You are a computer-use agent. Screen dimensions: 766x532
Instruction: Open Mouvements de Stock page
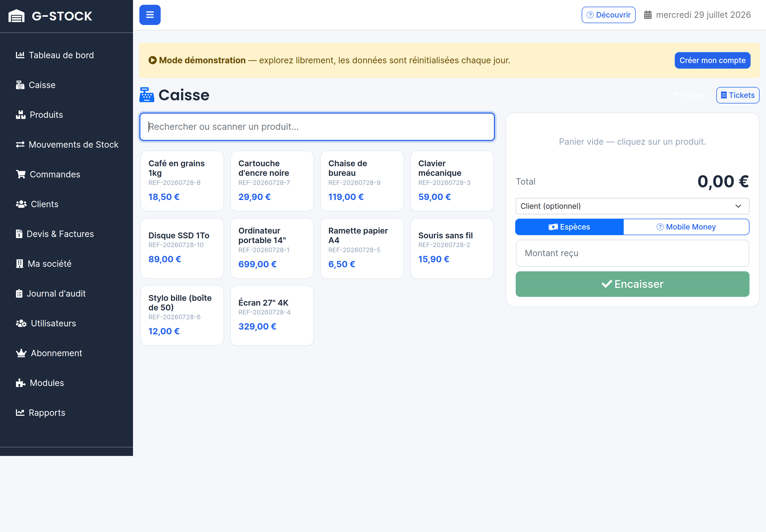66,144
